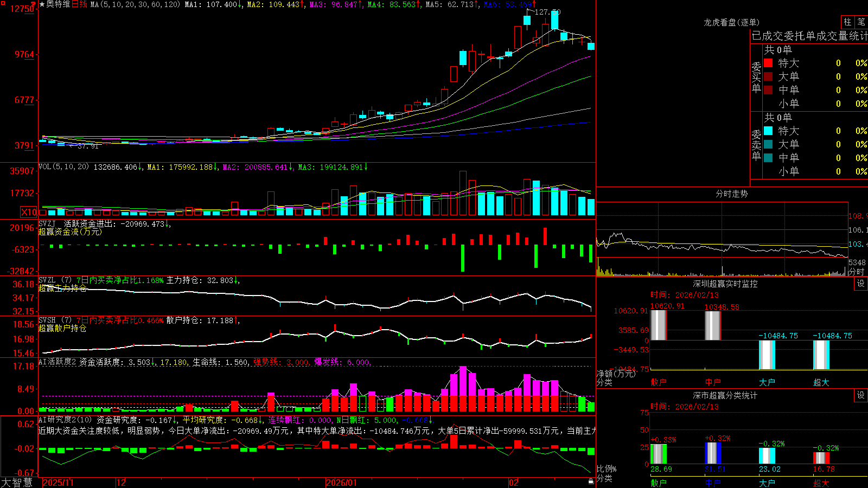
Task: Click the 37.91 low price marker
Action: click(88, 146)
